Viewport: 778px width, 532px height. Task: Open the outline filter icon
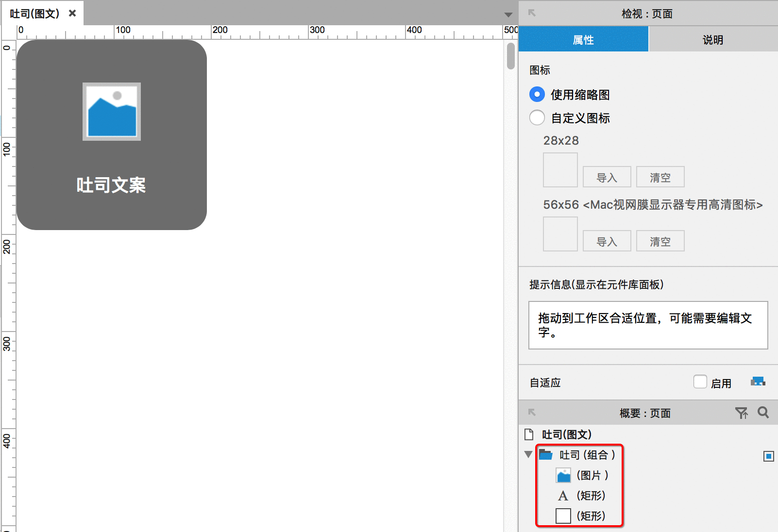(x=741, y=413)
